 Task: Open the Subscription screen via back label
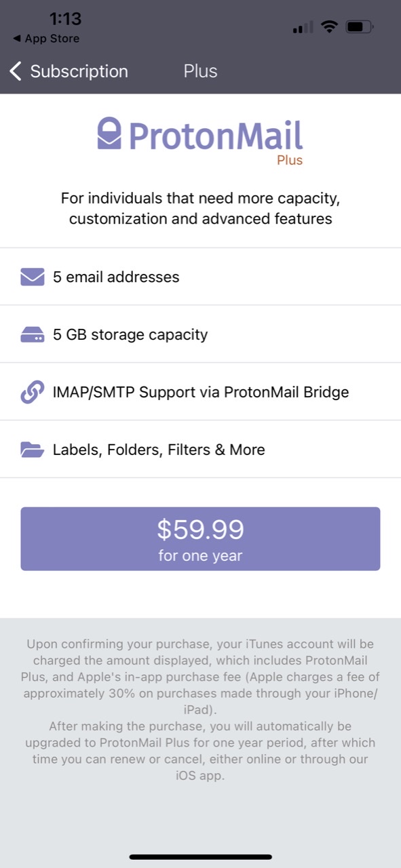[x=79, y=71]
